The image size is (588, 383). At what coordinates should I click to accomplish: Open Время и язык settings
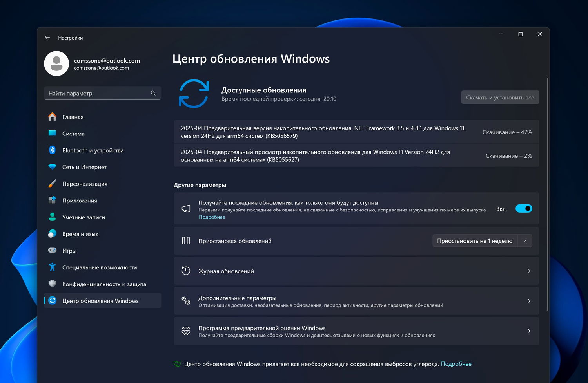pyautogui.click(x=103, y=234)
